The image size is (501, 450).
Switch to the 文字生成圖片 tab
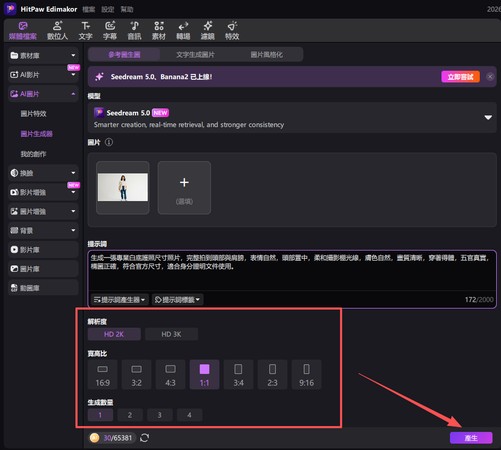pos(195,54)
